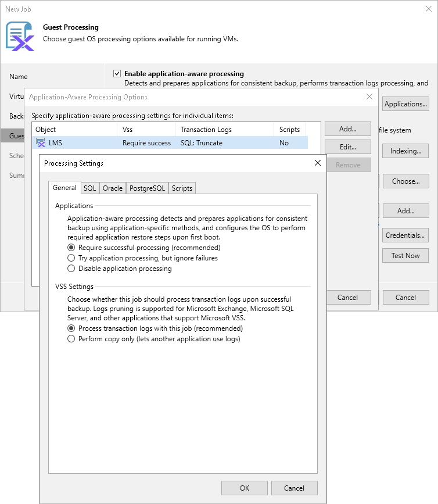Open the Scripts tab
This screenshot has width=438, height=504.
182,188
